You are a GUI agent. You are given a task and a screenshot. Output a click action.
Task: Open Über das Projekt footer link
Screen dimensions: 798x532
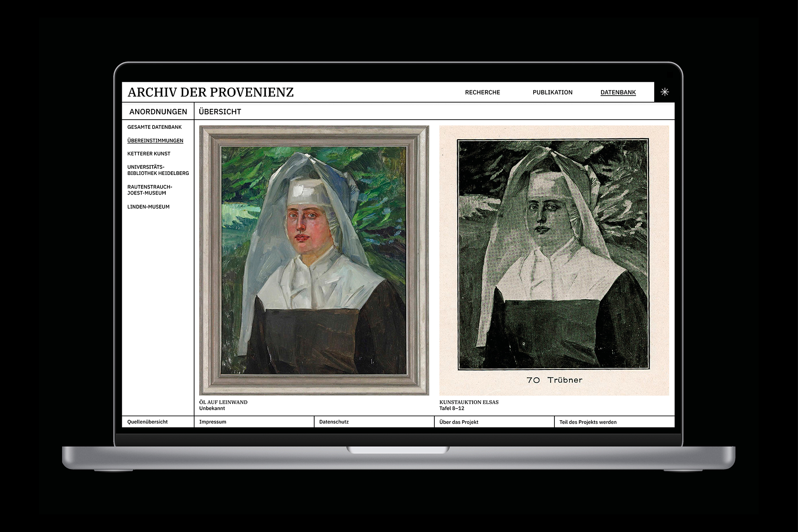(459, 422)
